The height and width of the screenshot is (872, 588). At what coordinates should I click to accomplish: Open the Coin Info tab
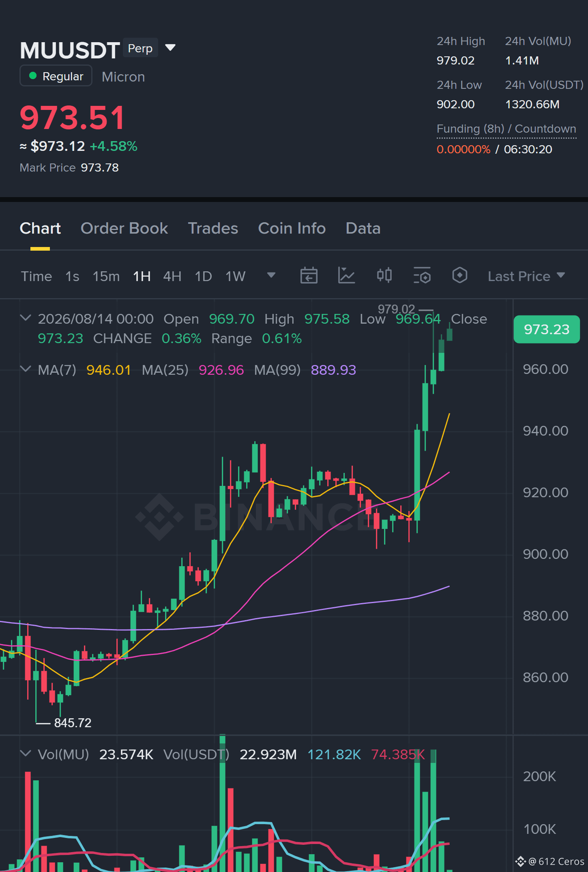[292, 228]
